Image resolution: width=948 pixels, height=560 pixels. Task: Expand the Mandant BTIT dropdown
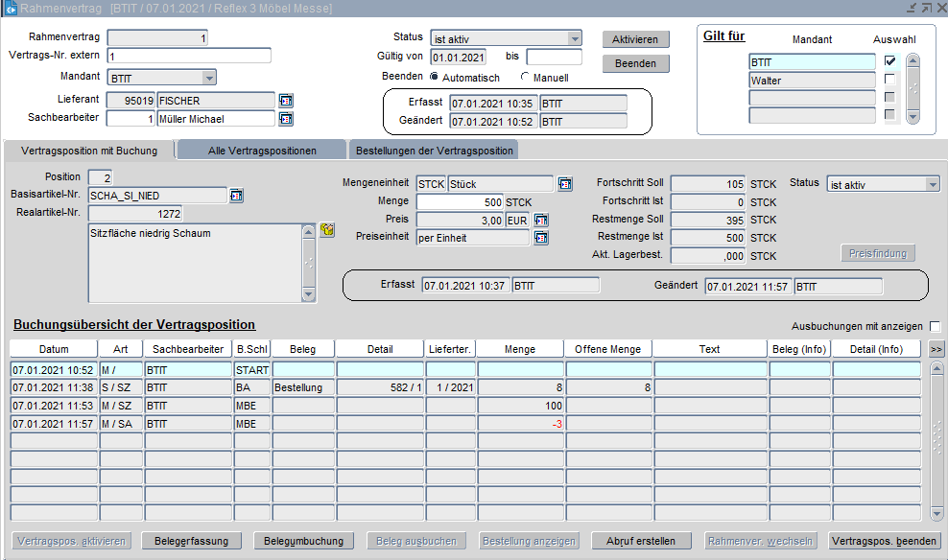click(208, 78)
